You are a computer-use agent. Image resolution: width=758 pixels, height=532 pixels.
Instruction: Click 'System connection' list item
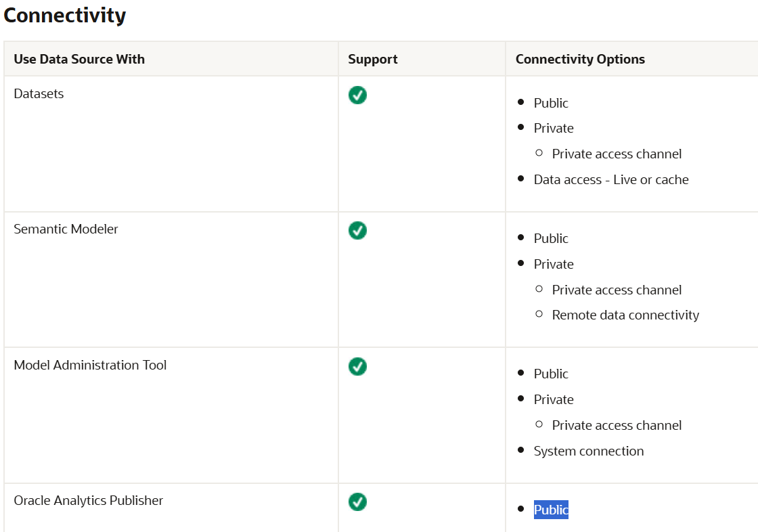click(589, 451)
